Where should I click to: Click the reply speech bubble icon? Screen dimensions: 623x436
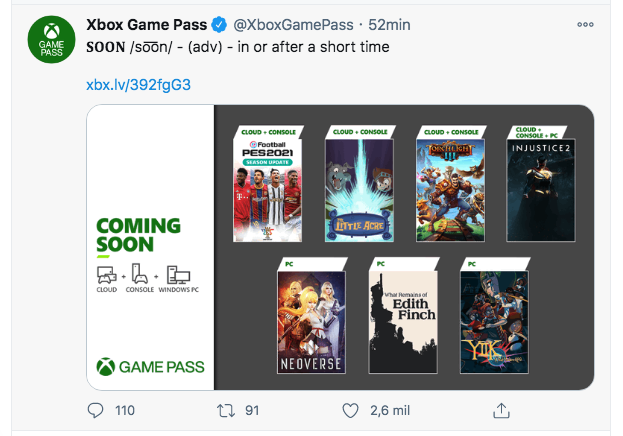[x=96, y=410]
